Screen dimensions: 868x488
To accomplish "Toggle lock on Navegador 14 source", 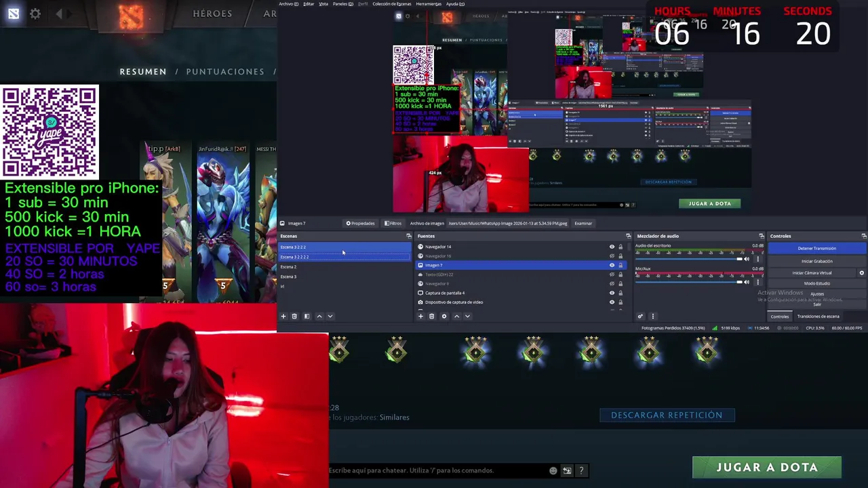I will (620, 247).
